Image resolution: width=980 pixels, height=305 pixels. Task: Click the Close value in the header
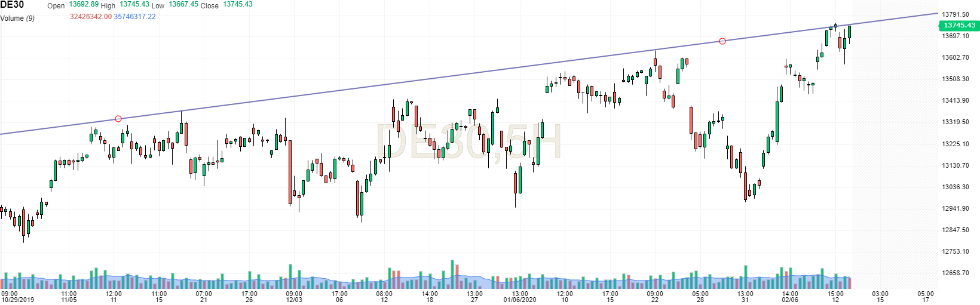pyautogui.click(x=237, y=4)
